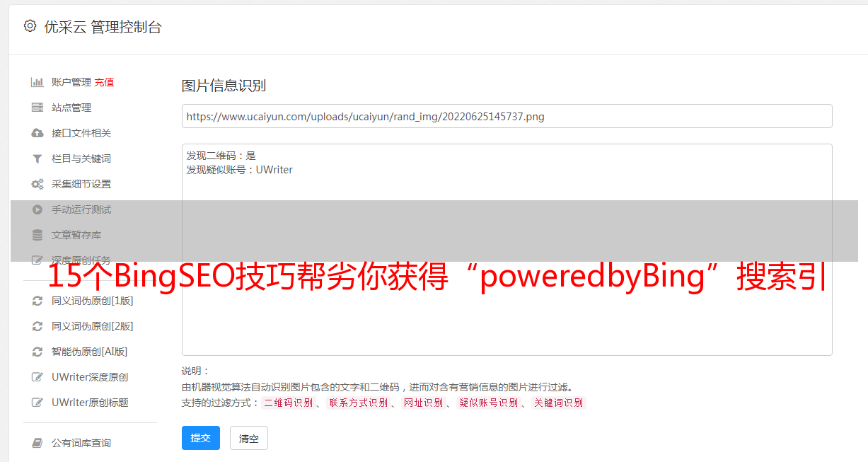Click the book icon beside 公有词库查询

point(37,443)
